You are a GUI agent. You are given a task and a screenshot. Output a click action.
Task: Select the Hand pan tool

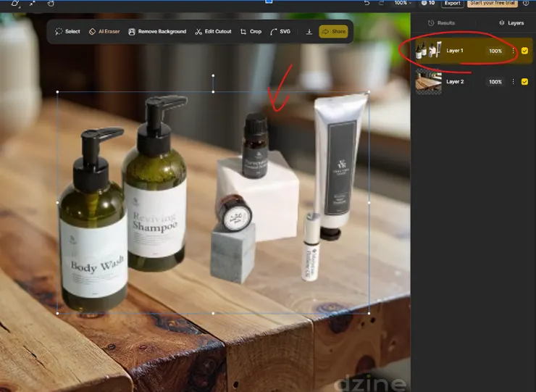click(51, 4)
